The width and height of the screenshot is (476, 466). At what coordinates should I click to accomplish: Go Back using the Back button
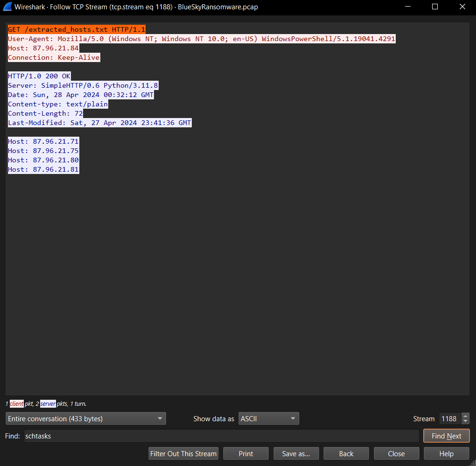tap(346, 453)
